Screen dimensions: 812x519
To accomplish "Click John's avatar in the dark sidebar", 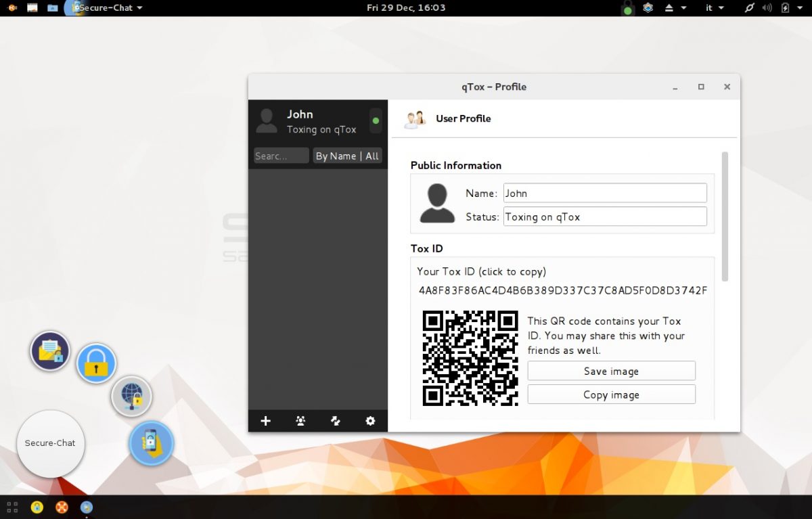I will (x=267, y=120).
